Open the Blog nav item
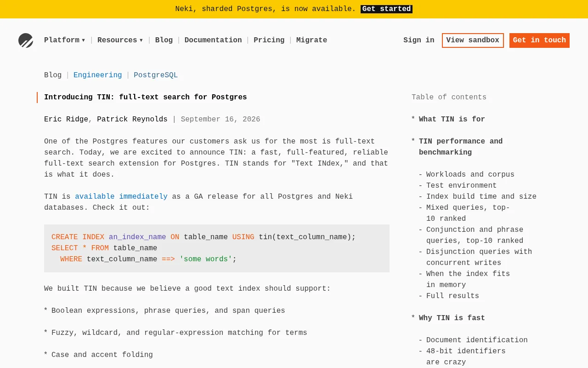The height and width of the screenshot is (368, 588). click(x=164, y=40)
